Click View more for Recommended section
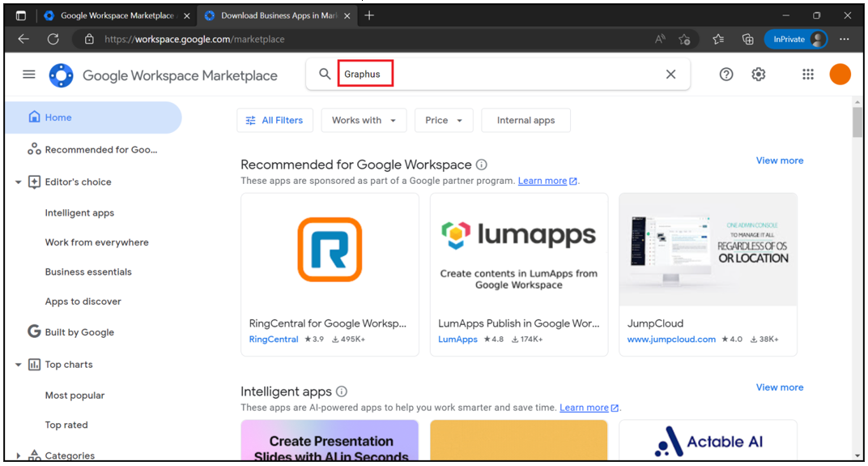 (780, 160)
